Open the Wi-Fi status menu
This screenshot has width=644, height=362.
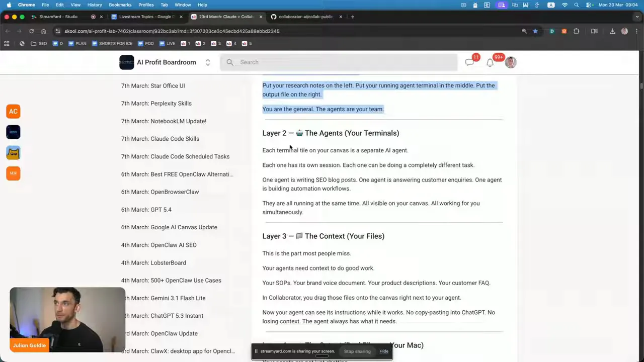click(565, 5)
